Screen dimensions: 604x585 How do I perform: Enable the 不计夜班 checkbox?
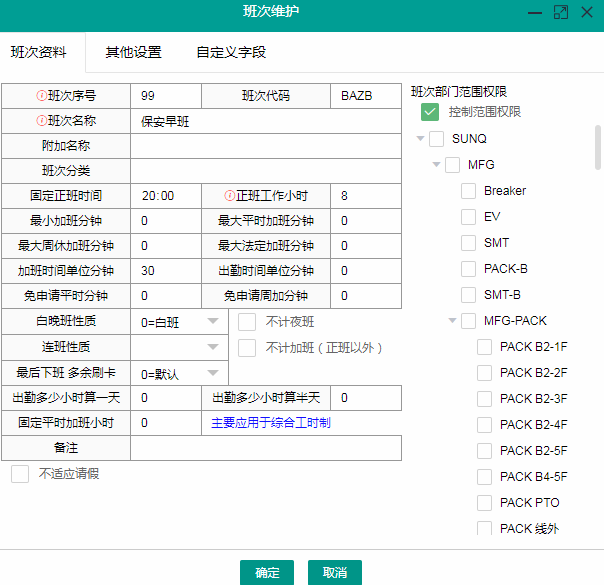click(248, 322)
